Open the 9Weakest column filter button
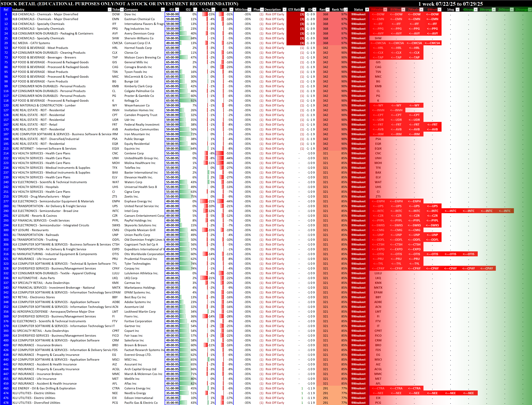The image size is (532, 405). pyautogui.click(x=385, y=9)
